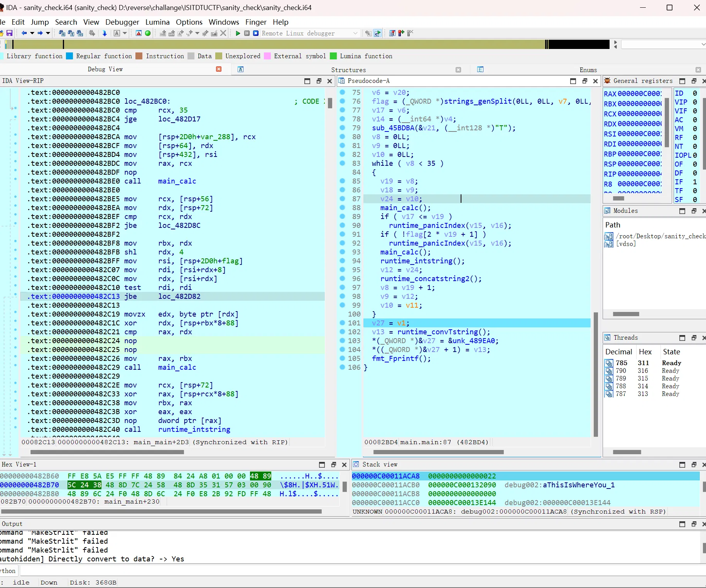Click the IDA View horizontal scrollbar
This screenshot has width=706, height=588.
click(x=107, y=452)
